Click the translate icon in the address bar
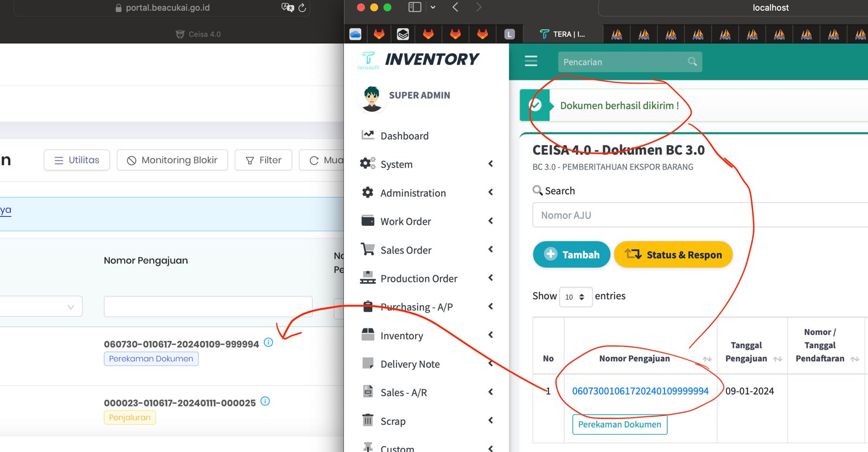 tap(287, 8)
